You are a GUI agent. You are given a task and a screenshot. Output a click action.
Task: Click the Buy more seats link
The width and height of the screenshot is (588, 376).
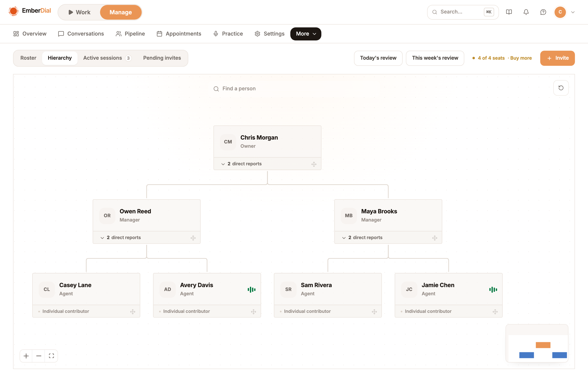pos(521,58)
